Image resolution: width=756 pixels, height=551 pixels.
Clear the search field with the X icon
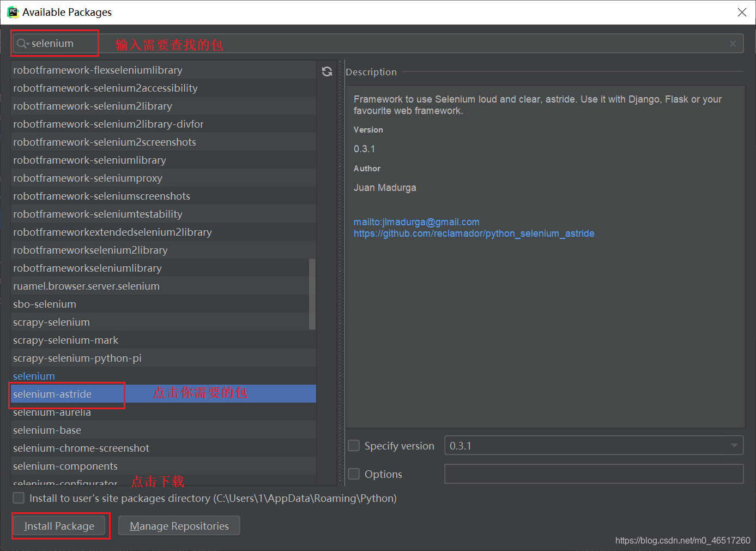pos(733,44)
